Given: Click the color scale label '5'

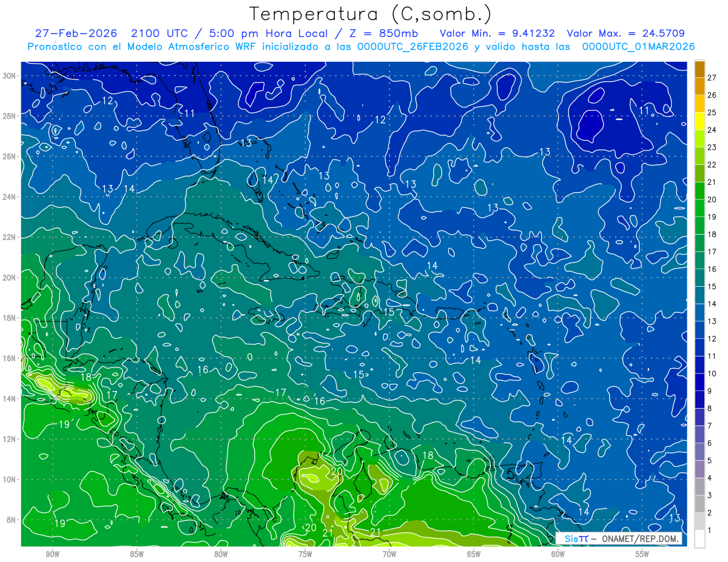Looking at the screenshot, I should (710, 461).
